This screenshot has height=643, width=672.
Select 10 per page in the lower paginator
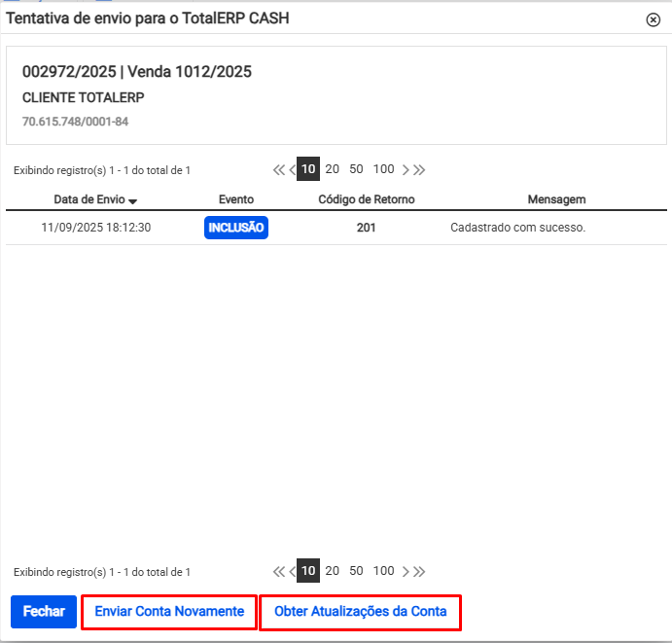coord(308,572)
